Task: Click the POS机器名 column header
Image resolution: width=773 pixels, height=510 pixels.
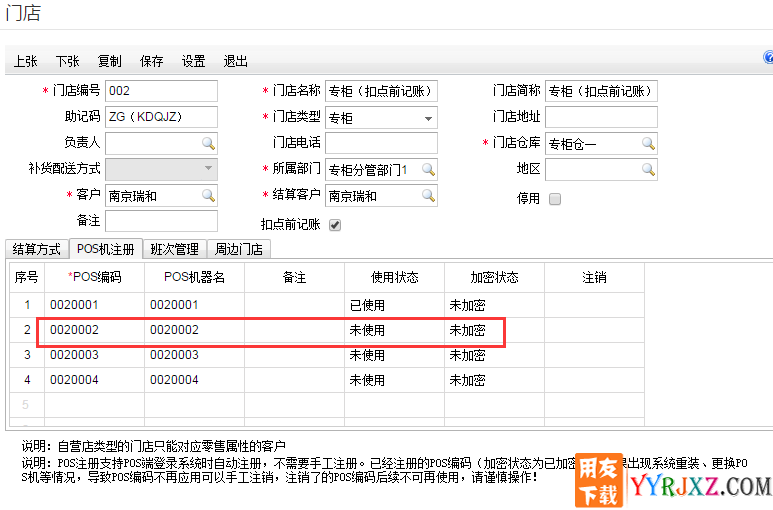Action: pos(195,277)
